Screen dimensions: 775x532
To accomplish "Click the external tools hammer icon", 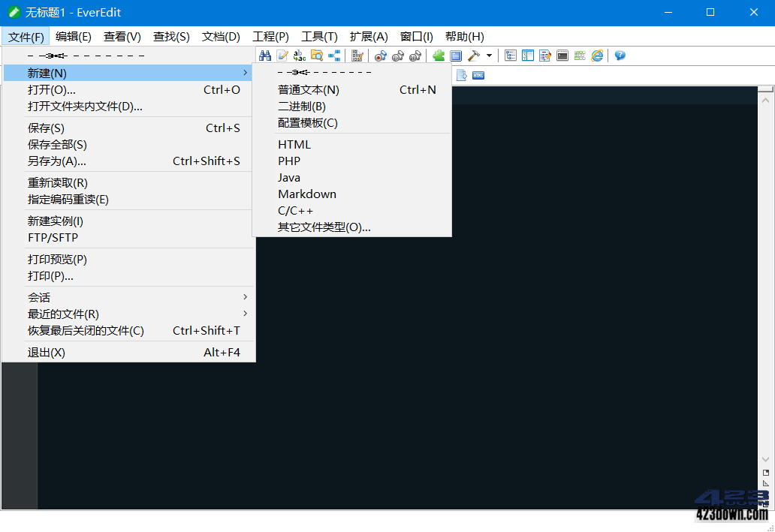I will [475, 56].
